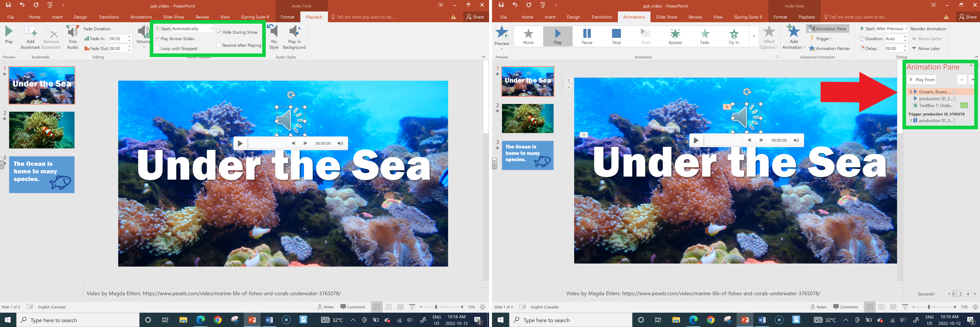Enable Loop until Stopped
This screenshot has height=327, width=980.
(x=157, y=48)
